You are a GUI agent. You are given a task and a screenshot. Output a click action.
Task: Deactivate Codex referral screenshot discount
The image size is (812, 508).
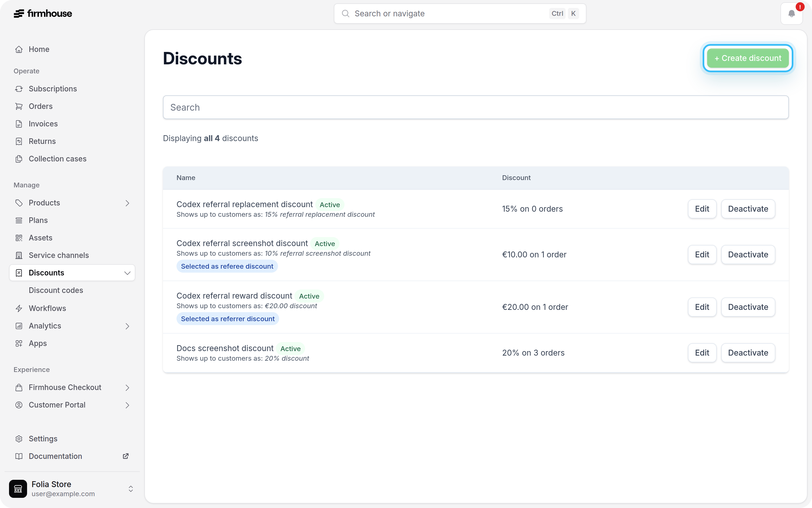748,255
